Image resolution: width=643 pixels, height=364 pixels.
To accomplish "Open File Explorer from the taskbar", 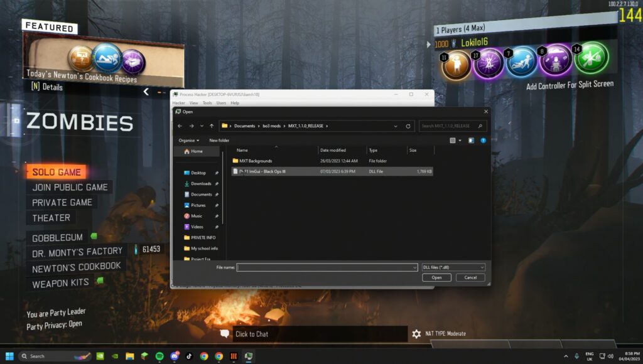I will [130, 356].
